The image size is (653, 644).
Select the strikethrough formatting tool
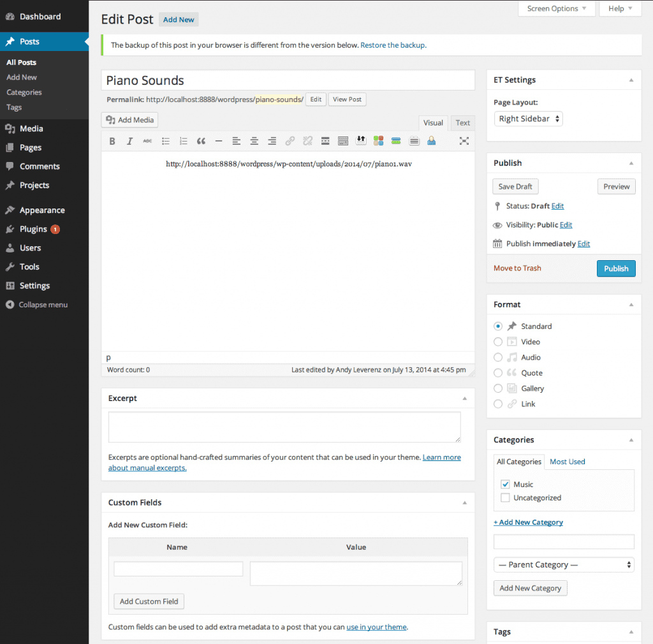point(147,141)
